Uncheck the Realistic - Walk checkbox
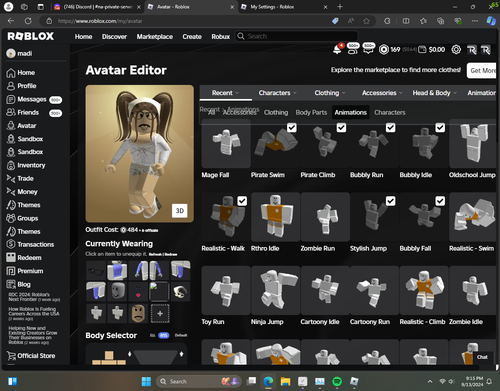 click(x=242, y=201)
